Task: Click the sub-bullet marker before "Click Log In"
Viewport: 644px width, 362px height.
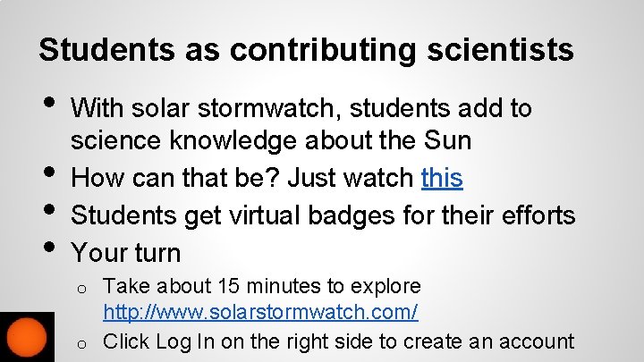Action: pos(80,342)
